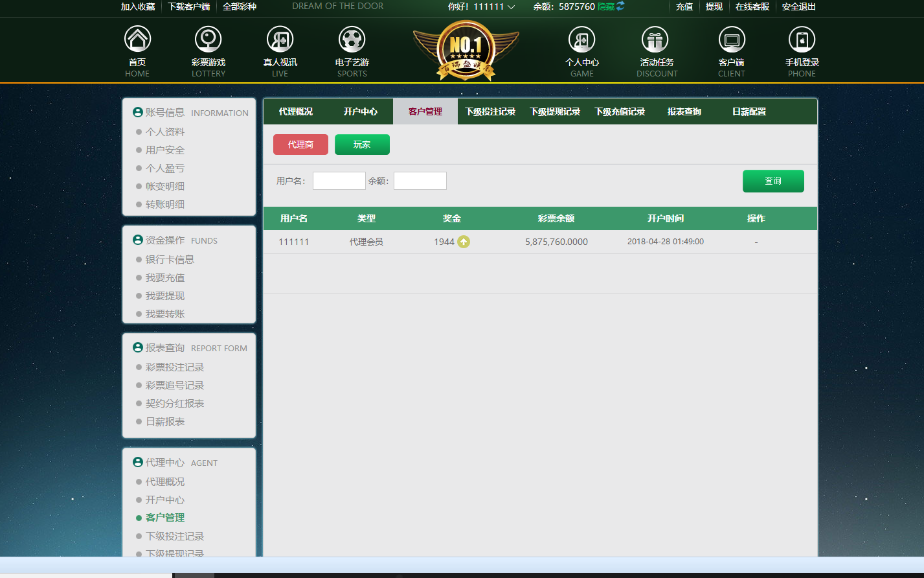Click the green 查询 search button
Screen dimensions: 924x578
coord(773,181)
